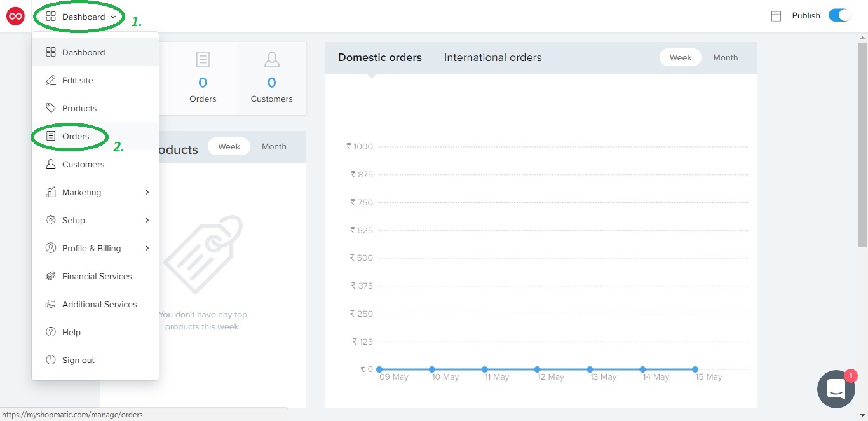Select Month in orders chart
This screenshot has width=868, height=421.
point(726,57)
